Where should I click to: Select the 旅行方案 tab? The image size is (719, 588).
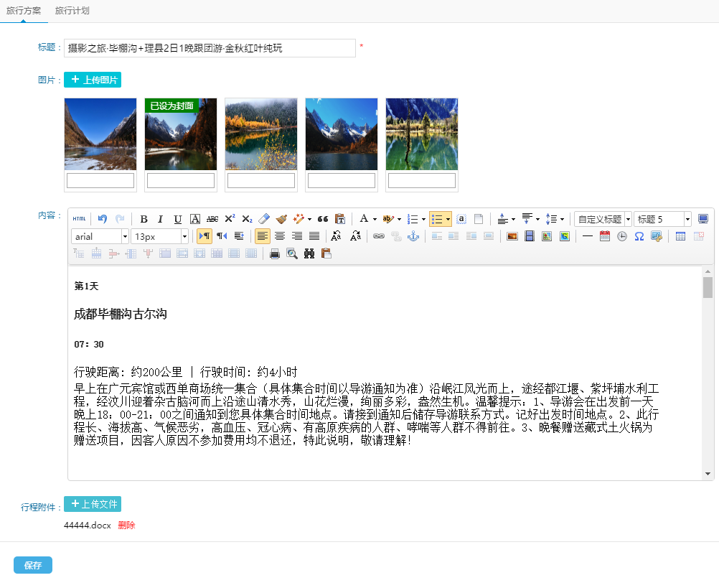[x=24, y=11]
